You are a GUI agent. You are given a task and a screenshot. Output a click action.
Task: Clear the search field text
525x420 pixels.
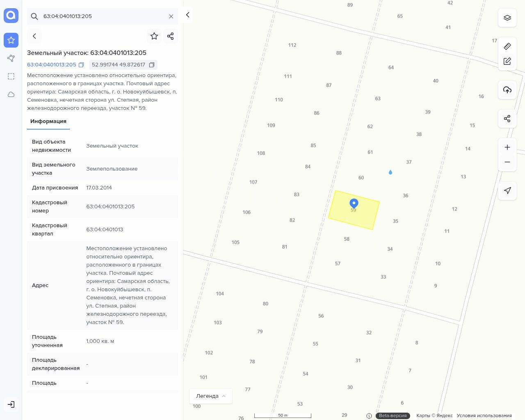click(x=171, y=16)
